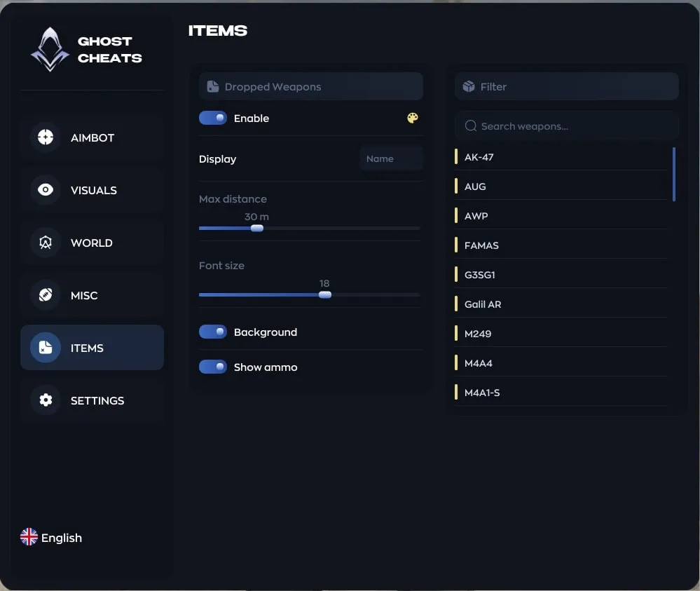The height and width of the screenshot is (591, 700).
Task: Select FAMAS in the weapon list
Action: (x=561, y=245)
